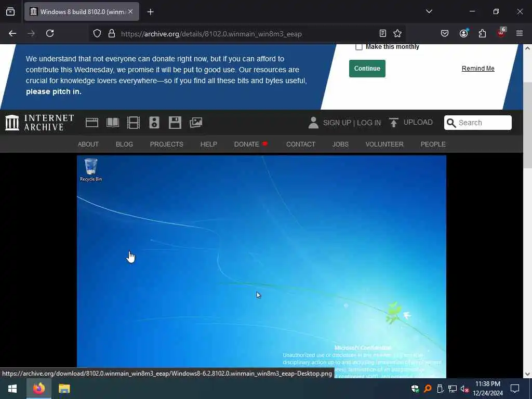This screenshot has height=399, width=532.
Task: Open the HELP menu item
Action: tap(209, 144)
